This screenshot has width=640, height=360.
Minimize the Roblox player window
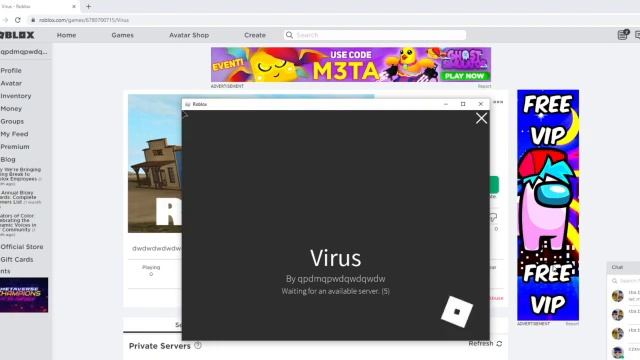click(446, 104)
